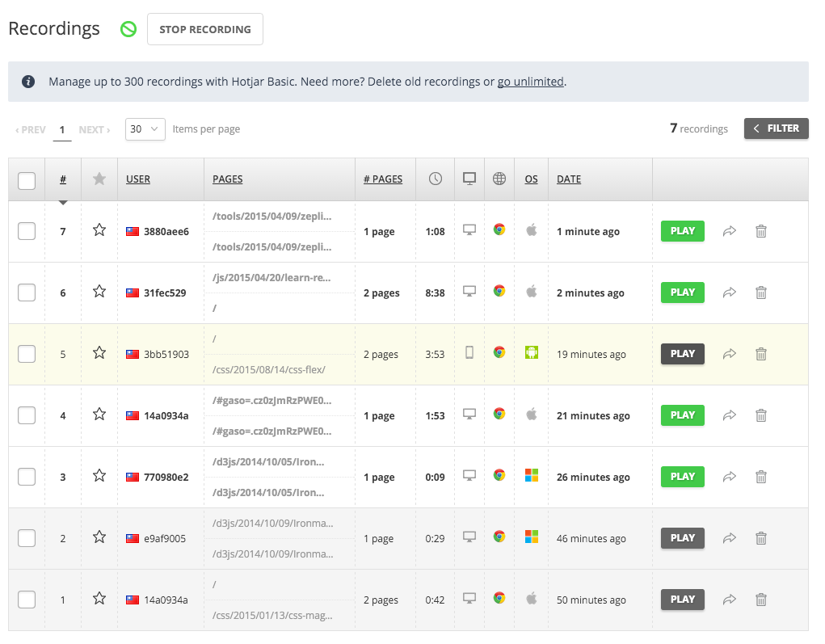Expand the Filter panel

tap(776, 128)
